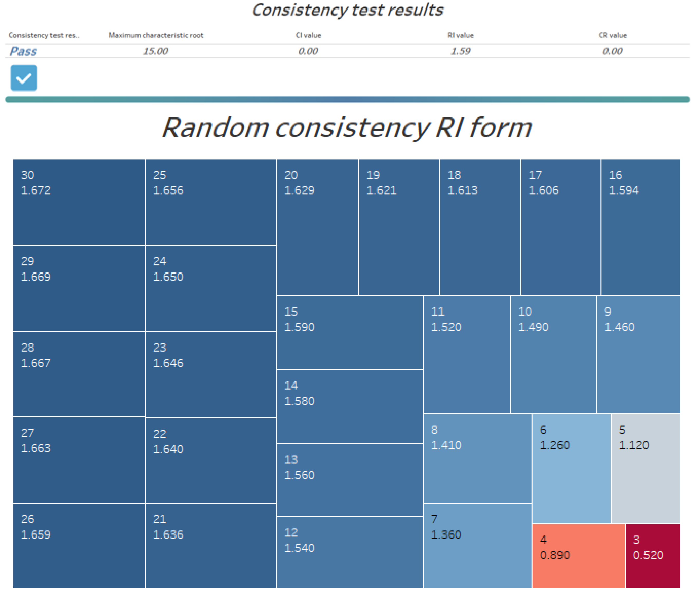The height and width of the screenshot is (592, 700).
Task: Select the 'CI value' column header
Action: click(x=308, y=35)
